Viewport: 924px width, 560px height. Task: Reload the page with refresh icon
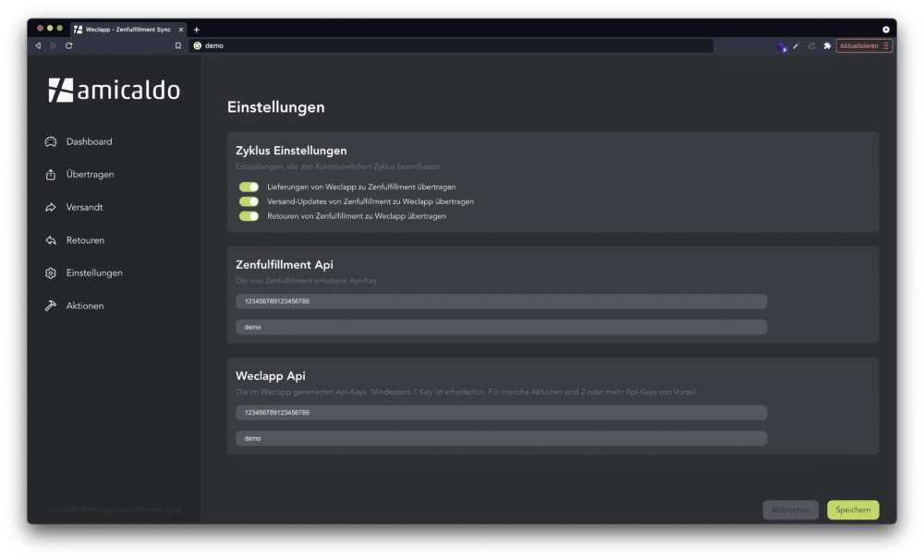(x=69, y=45)
